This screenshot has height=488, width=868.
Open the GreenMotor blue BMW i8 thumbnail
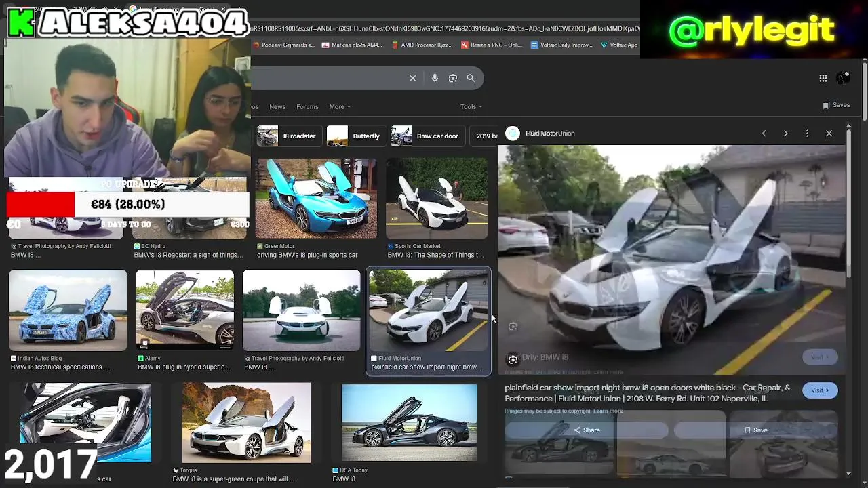click(316, 199)
